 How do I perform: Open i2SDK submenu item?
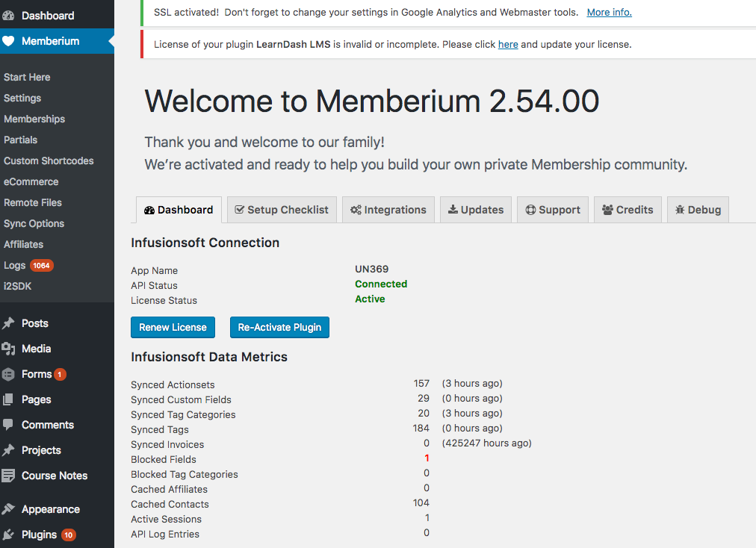click(17, 286)
